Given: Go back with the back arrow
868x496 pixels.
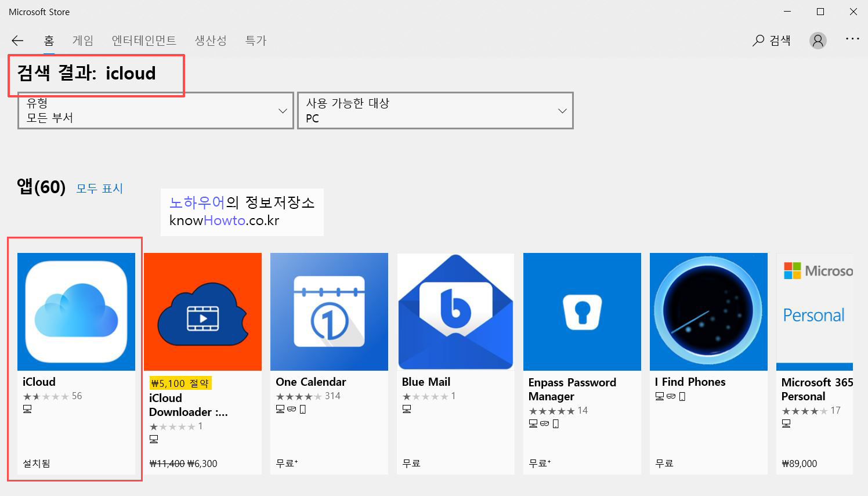Looking at the screenshot, I should [x=17, y=41].
